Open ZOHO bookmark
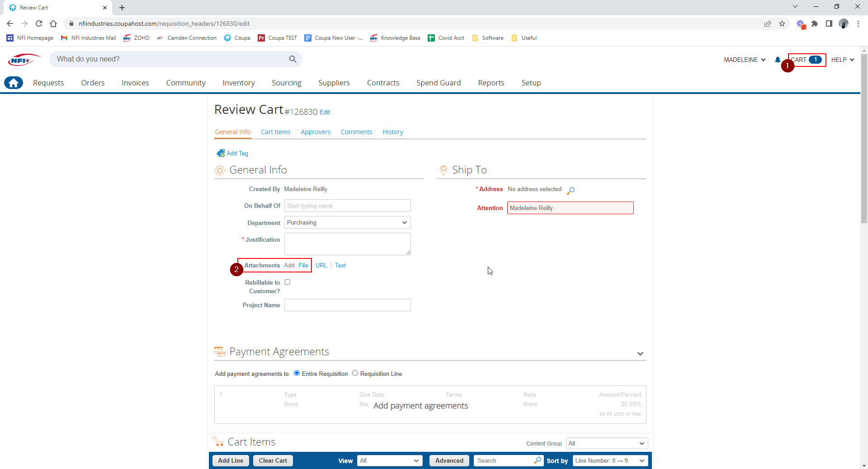This screenshot has width=868, height=469. click(x=137, y=38)
